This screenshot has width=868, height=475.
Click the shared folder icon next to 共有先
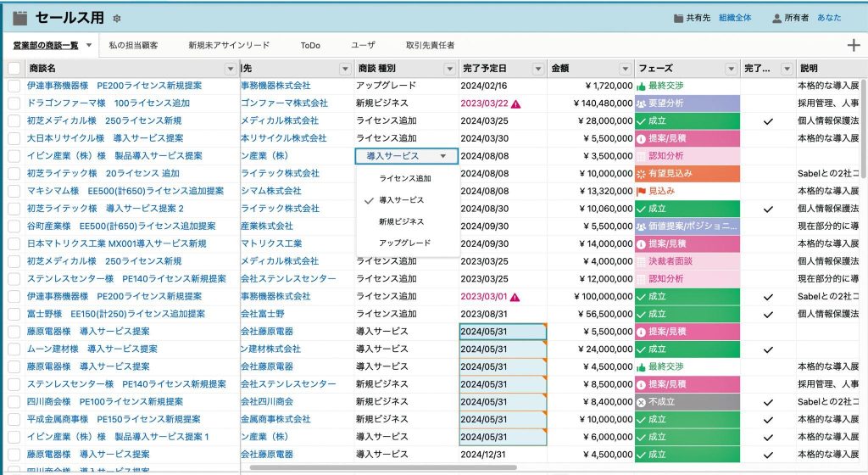(679, 18)
